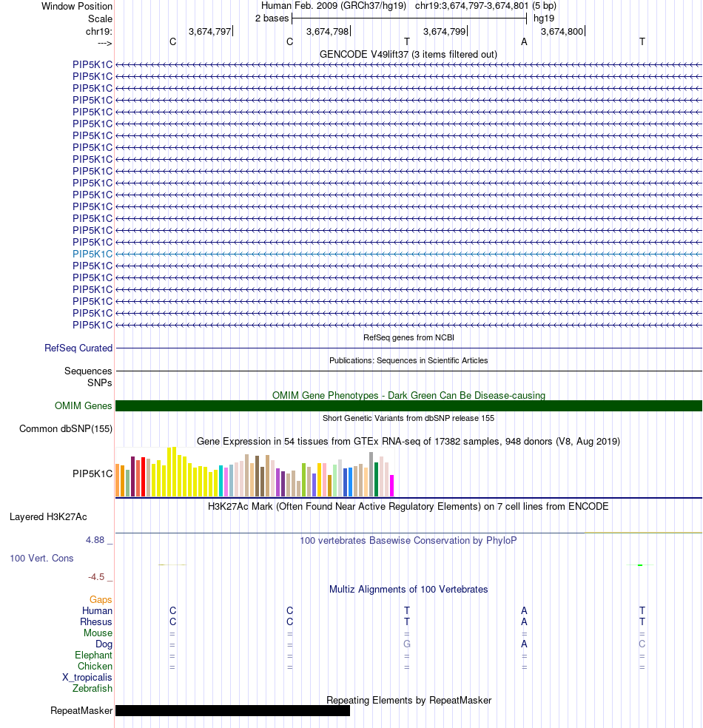Open the H3K27Ac Mark ENCODE track title
This screenshot has height=728, width=703.
point(408,506)
